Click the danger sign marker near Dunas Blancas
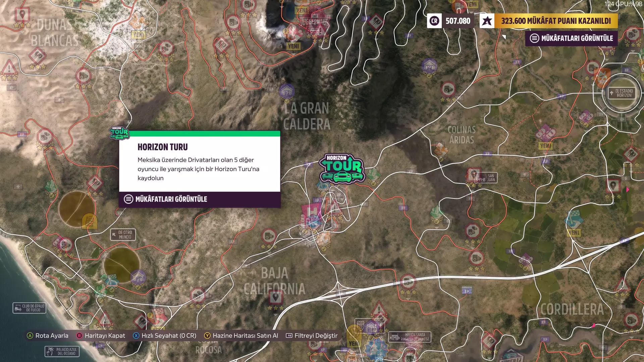Image resolution: width=644 pixels, height=362 pixels. (9, 69)
